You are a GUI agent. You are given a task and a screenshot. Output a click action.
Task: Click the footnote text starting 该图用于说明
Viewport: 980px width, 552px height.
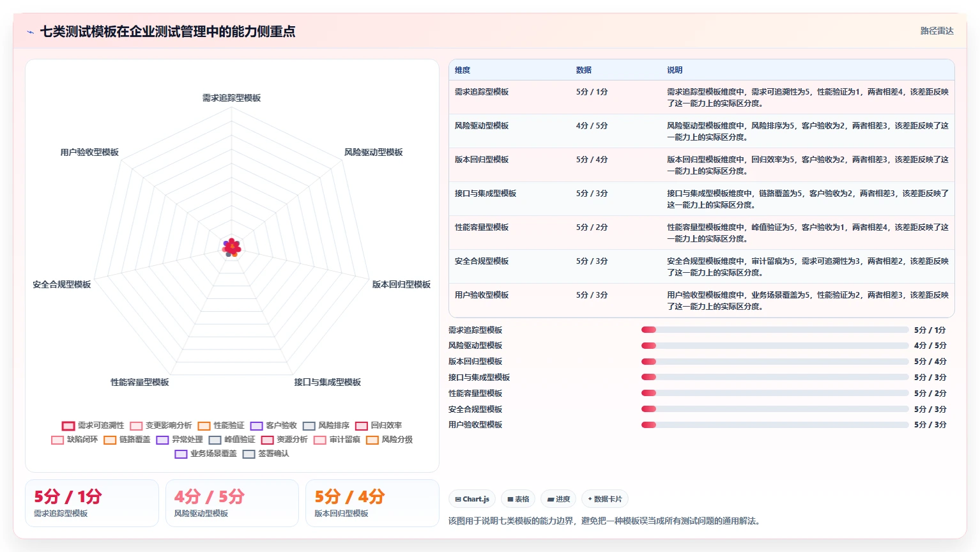(606, 521)
